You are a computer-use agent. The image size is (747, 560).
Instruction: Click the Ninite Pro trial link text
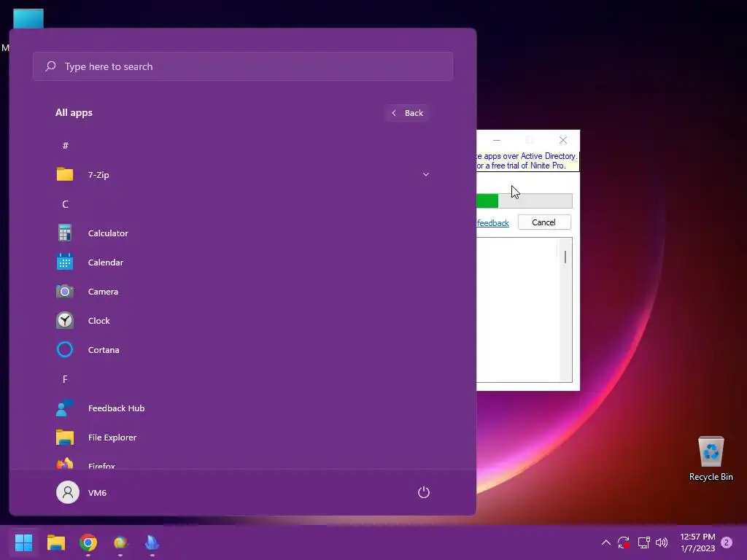tap(521, 166)
